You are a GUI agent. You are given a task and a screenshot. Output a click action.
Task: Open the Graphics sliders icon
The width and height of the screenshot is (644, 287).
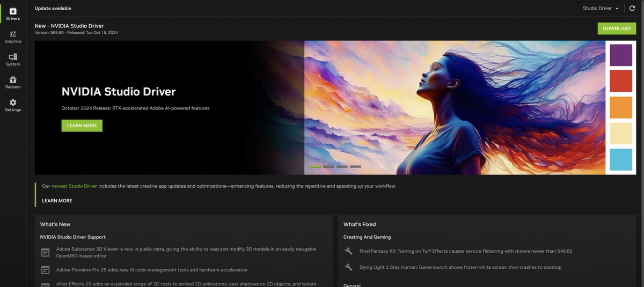(x=13, y=34)
